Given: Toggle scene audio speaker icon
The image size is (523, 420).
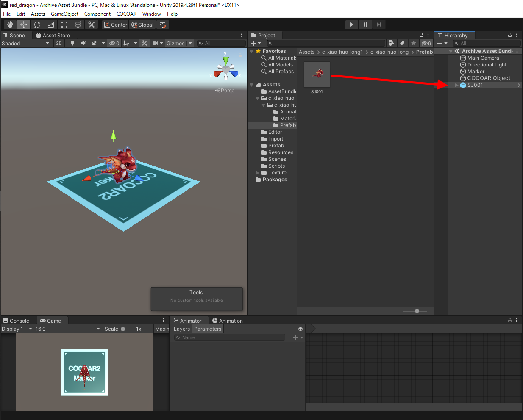Looking at the screenshot, I should pyautogui.click(x=83, y=43).
